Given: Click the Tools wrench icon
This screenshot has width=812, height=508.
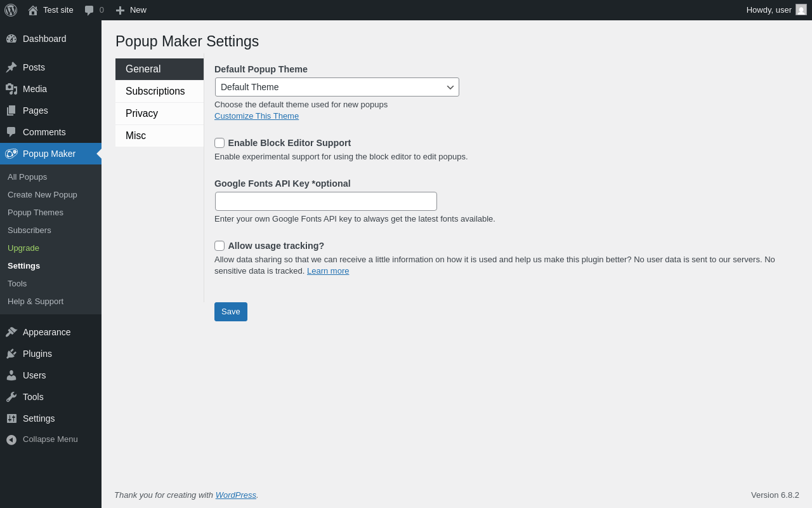Looking at the screenshot, I should 11,397.
